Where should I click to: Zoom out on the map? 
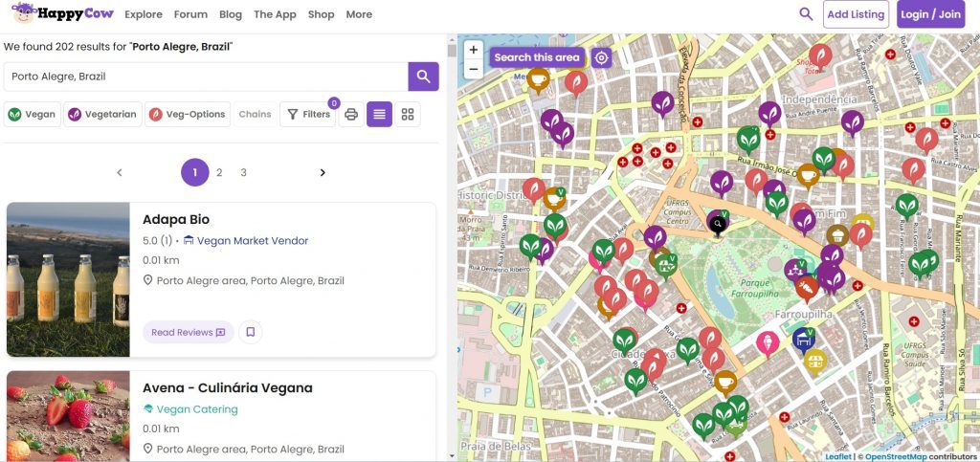coord(474,69)
